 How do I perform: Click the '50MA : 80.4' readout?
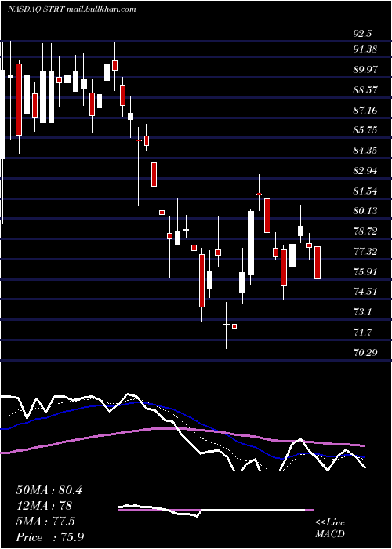[49, 490]
